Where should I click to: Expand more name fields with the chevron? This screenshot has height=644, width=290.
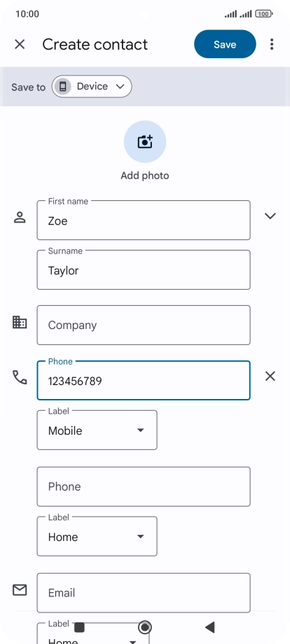click(270, 216)
